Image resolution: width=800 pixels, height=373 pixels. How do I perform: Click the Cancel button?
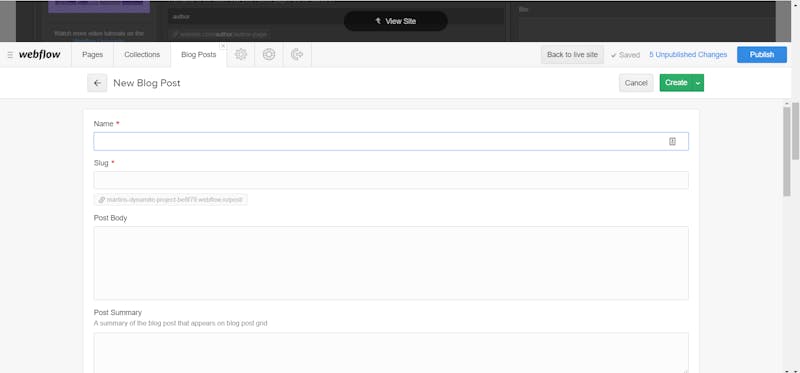[x=636, y=83]
